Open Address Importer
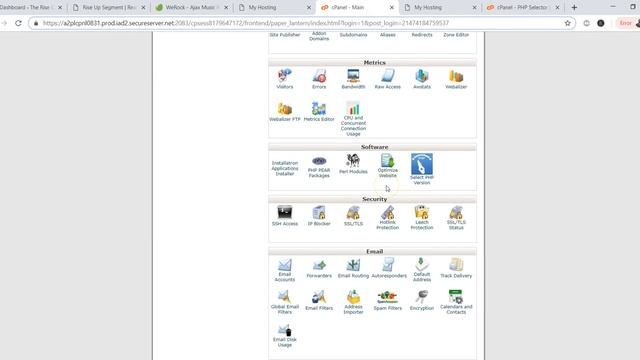The image size is (640, 360). click(x=353, y=302)
